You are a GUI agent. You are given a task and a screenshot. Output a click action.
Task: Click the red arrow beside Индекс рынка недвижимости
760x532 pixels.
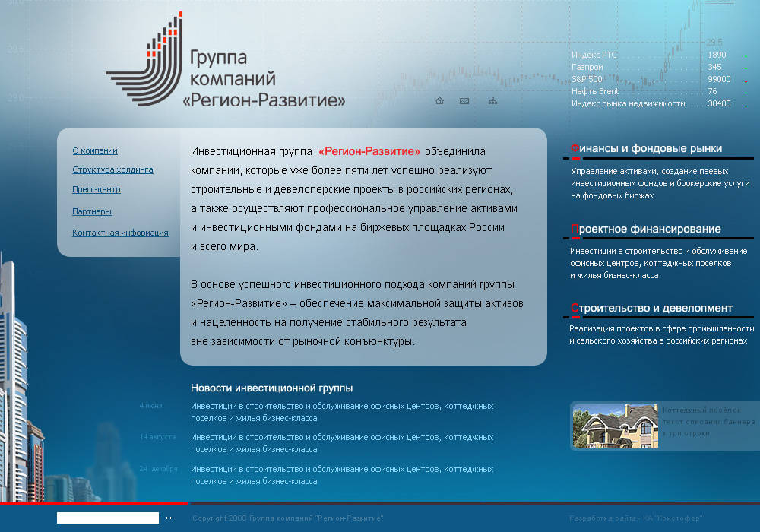click(x=746, y=104)
